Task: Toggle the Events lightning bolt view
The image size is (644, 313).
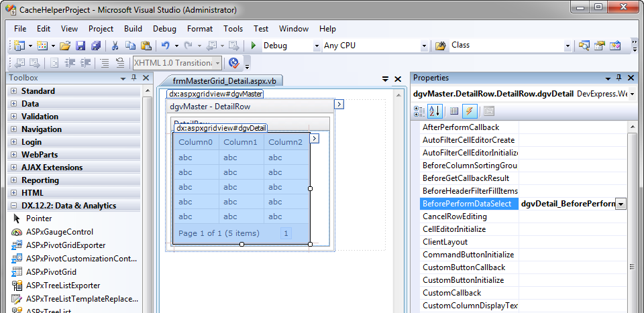Action: point(470,111)
